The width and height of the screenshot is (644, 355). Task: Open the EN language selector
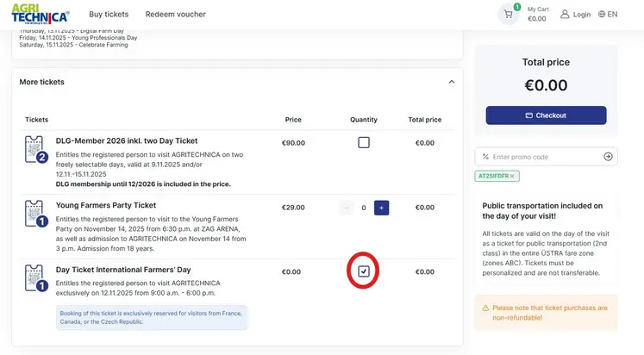608,15
